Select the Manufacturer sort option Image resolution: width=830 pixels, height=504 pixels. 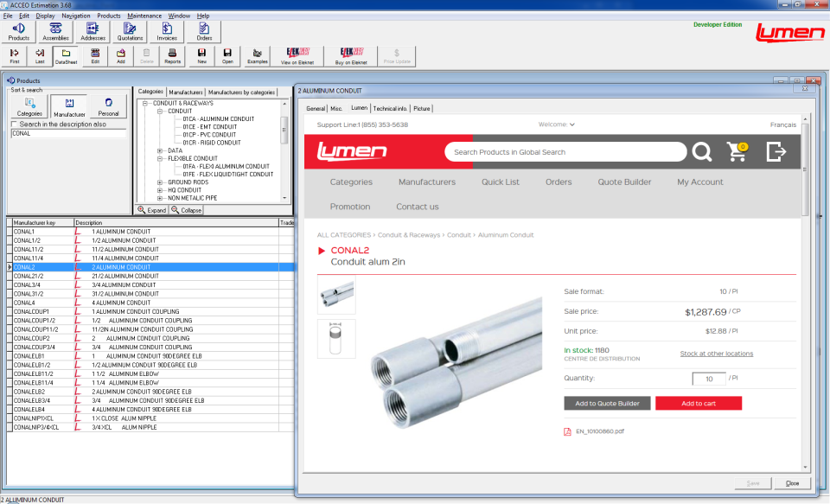coord(69,107)
